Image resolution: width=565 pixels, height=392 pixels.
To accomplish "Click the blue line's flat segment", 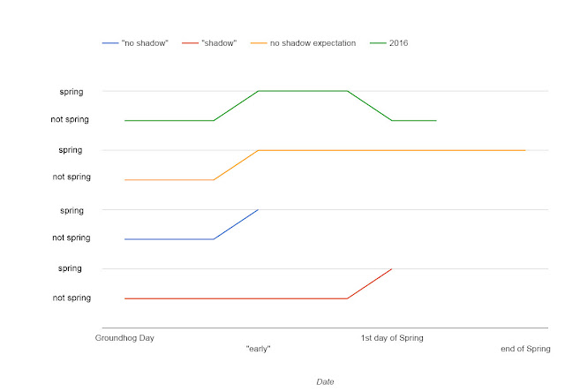I will tap(169, 239).
